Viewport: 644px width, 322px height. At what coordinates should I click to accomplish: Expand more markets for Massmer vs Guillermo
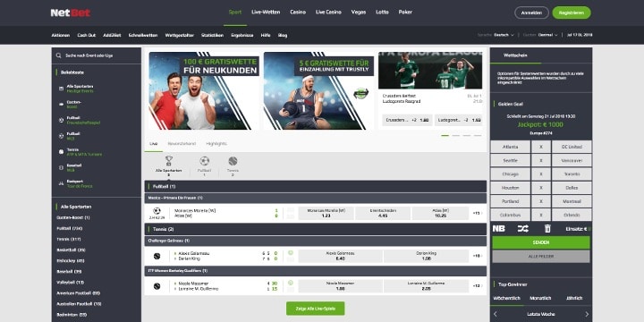478,286
